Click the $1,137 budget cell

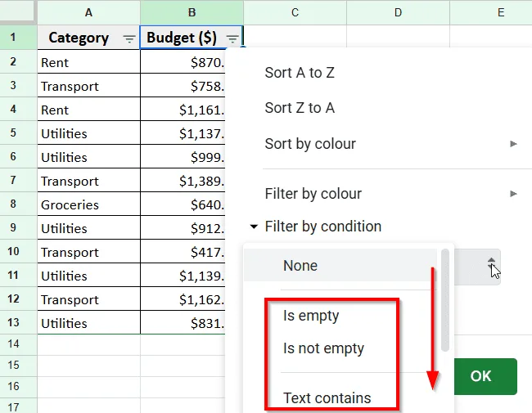(x=183, y=133)
